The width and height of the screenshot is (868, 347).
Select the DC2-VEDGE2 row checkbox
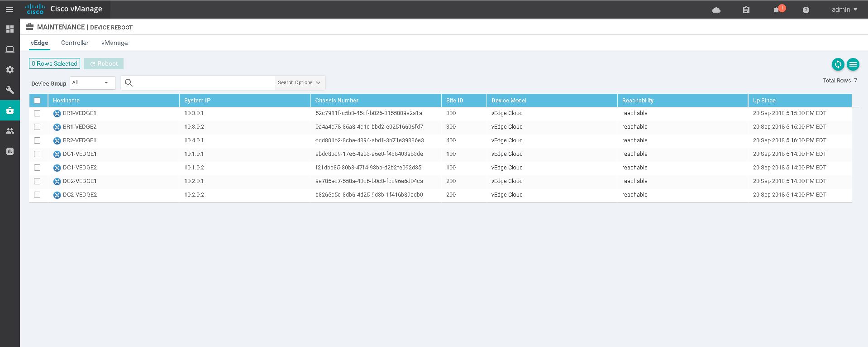[37, 195]
